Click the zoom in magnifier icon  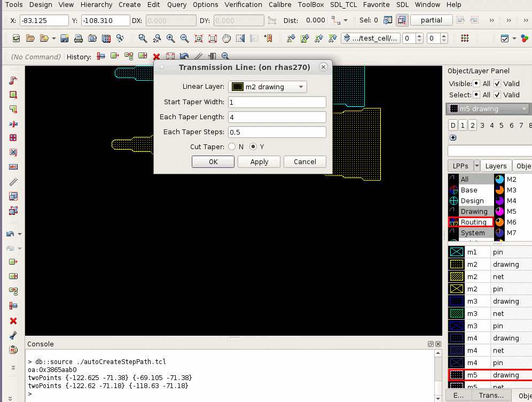[171, 38]
